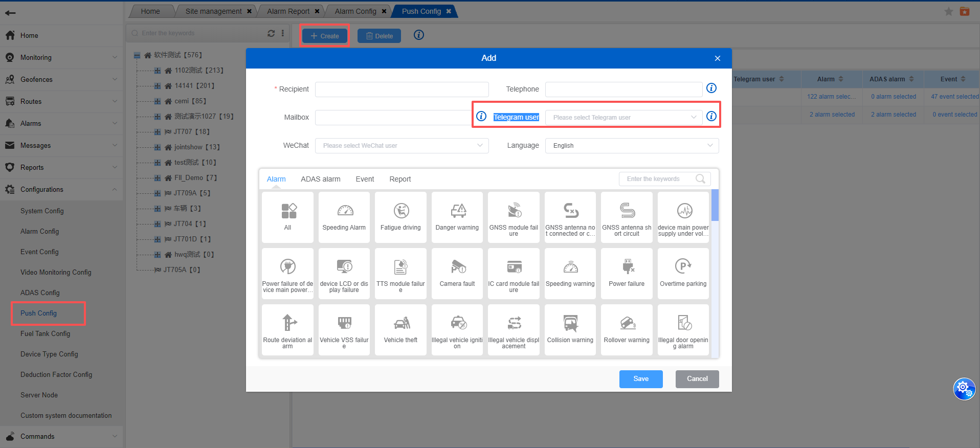Choose the Overtime parking alarm icon
Image resolution: width=980 pixels, height=448 pixels.
[x=683, y=273]
